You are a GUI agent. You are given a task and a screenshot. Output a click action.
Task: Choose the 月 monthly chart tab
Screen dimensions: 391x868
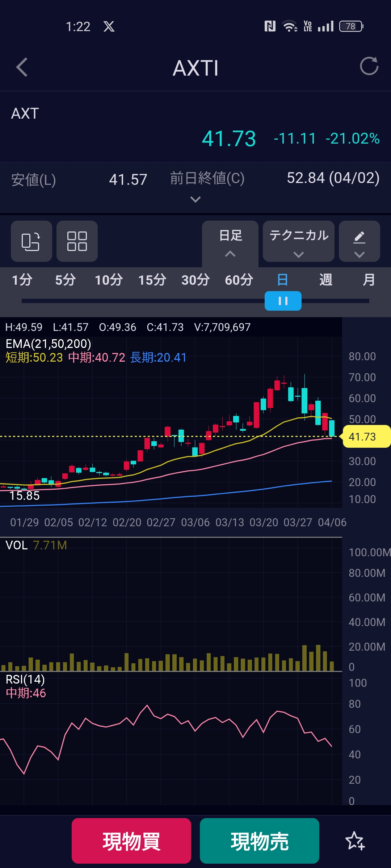pyautogui.click(x=369, y=280)
